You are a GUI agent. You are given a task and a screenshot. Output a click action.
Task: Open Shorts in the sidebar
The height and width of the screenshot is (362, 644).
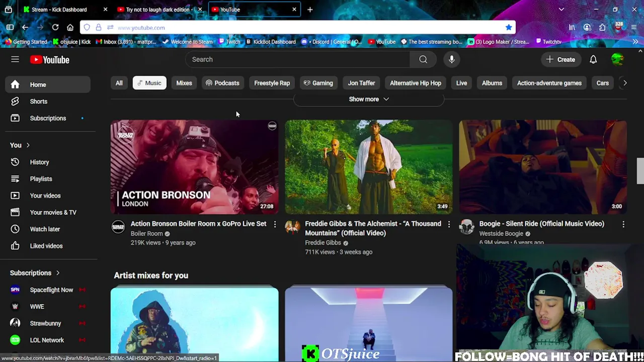pos(48,101)
